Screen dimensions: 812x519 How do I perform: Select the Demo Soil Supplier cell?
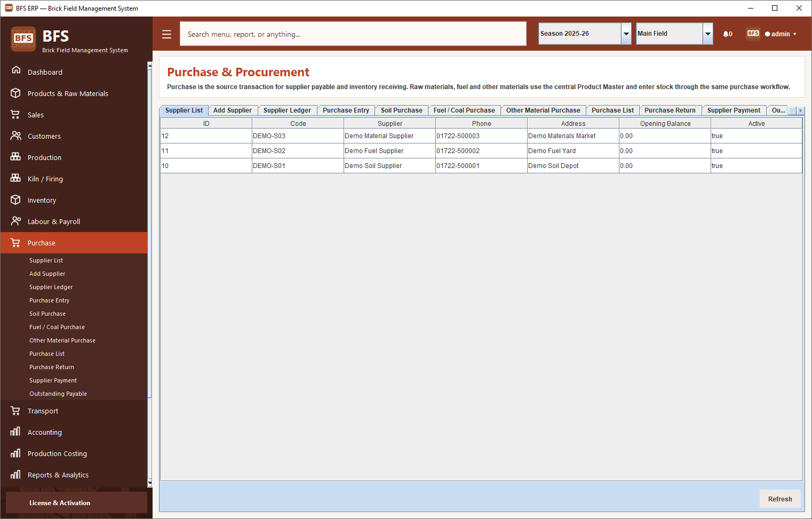coord(389,166)
